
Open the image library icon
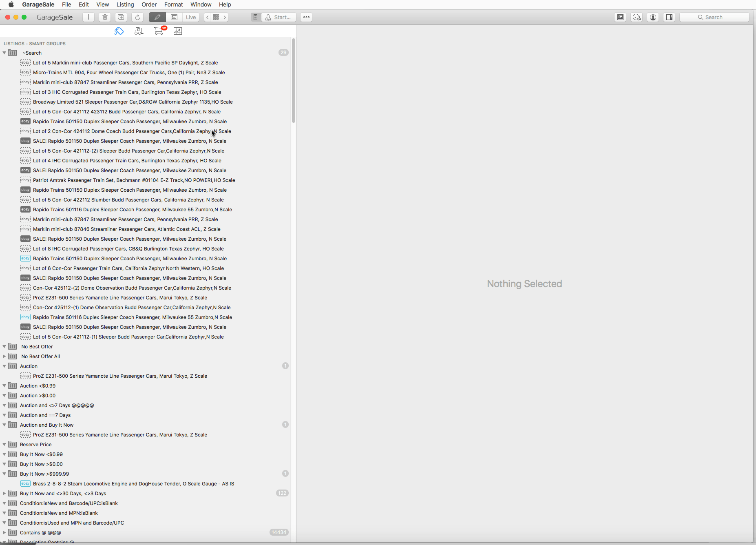[x=620, y=17]
